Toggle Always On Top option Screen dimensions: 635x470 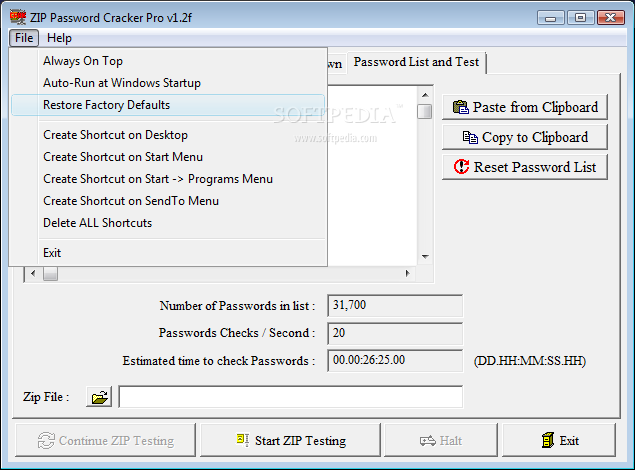tap(168, 61)
